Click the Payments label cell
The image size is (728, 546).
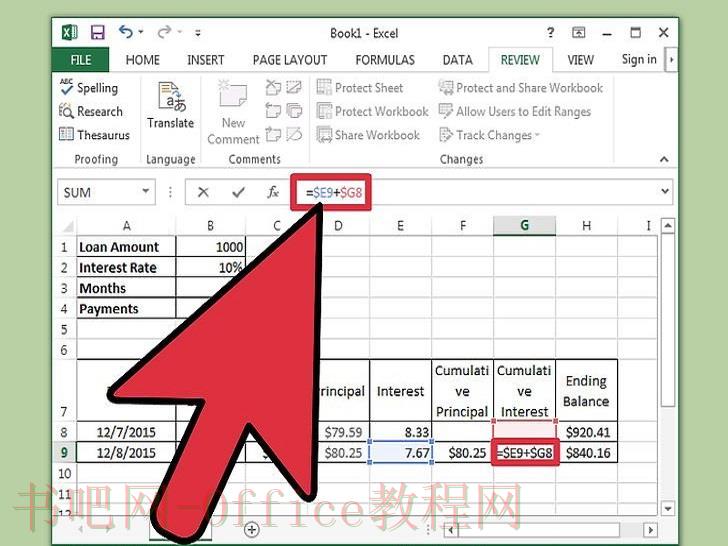pos(126,309)
